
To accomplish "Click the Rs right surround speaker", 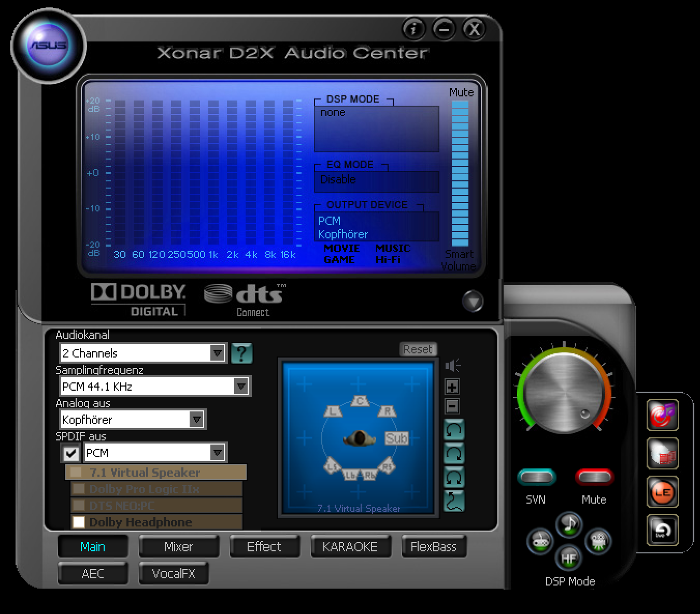I will 387,466.
